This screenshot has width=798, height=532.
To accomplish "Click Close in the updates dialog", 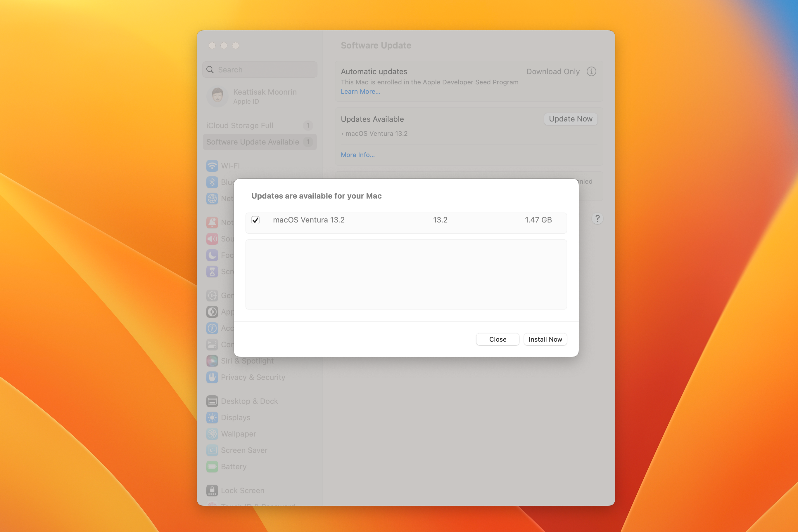I will coord(498,339).
